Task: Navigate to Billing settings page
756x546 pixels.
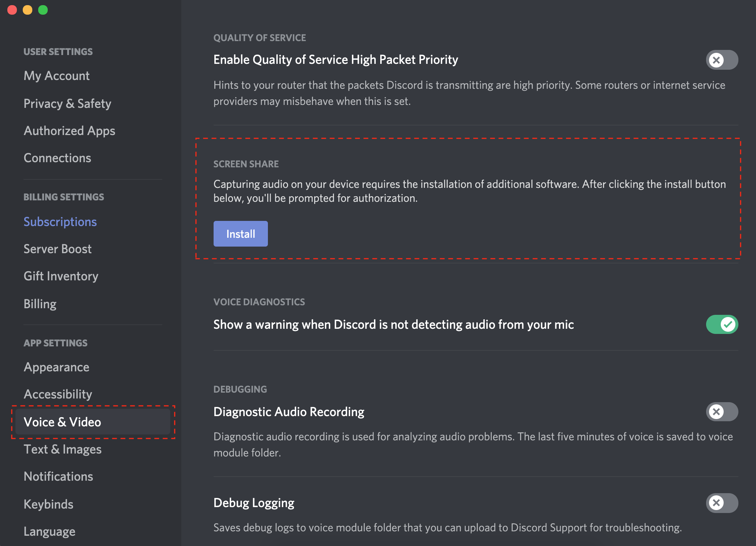Action: pos(39,303)
